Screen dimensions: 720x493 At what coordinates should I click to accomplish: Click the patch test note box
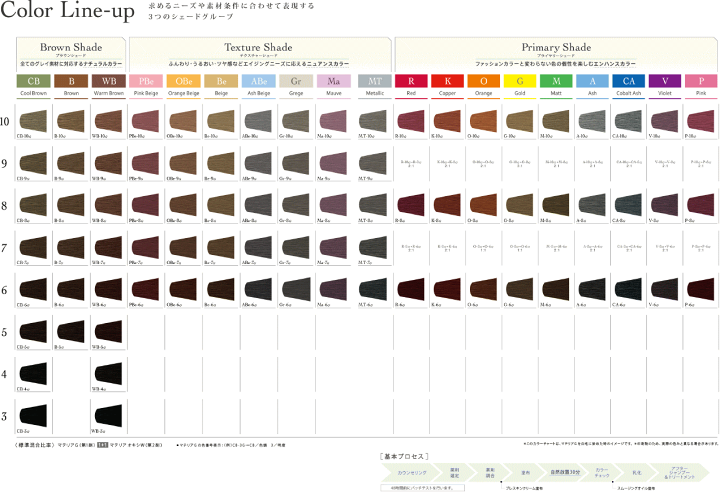(x=422, y=488)
